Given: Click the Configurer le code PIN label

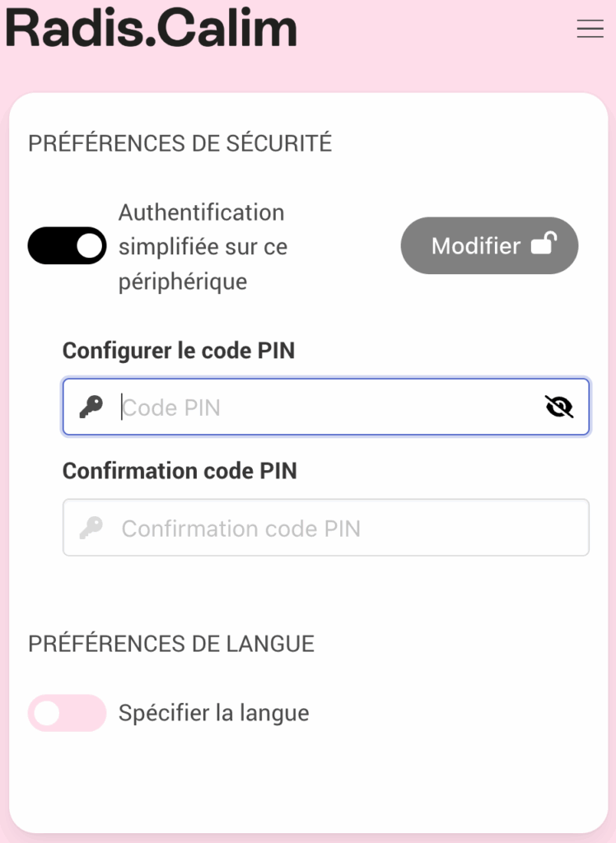Looking at the screenshot, I should (x=179, y=351).
